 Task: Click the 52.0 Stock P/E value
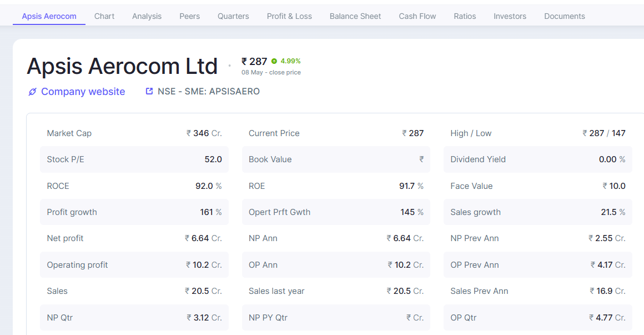coord(213,159)
